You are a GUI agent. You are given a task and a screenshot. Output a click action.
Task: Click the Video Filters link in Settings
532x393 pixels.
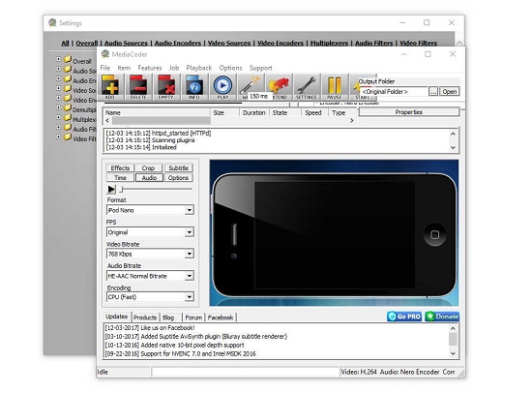click(418, 44)
